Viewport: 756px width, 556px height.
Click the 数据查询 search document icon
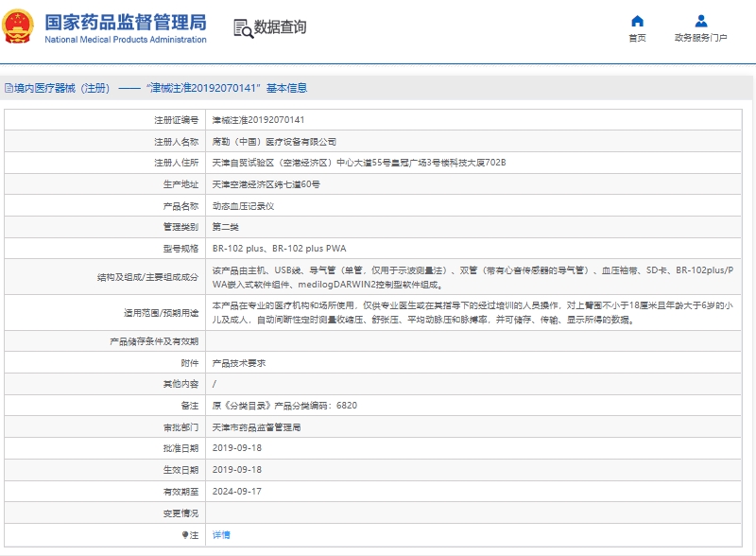pos(243,28)
